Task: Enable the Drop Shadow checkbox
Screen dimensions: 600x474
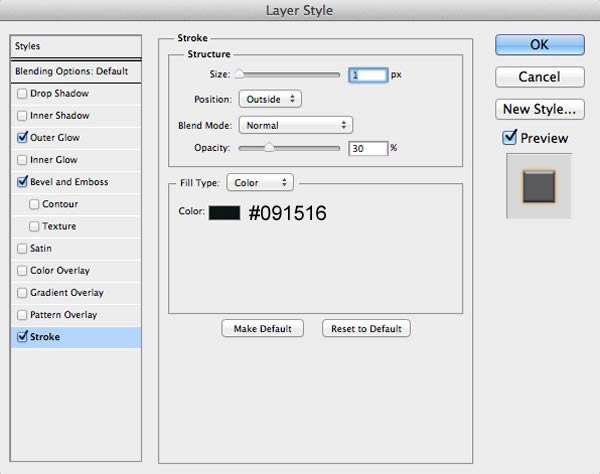Action: (22, 93)
